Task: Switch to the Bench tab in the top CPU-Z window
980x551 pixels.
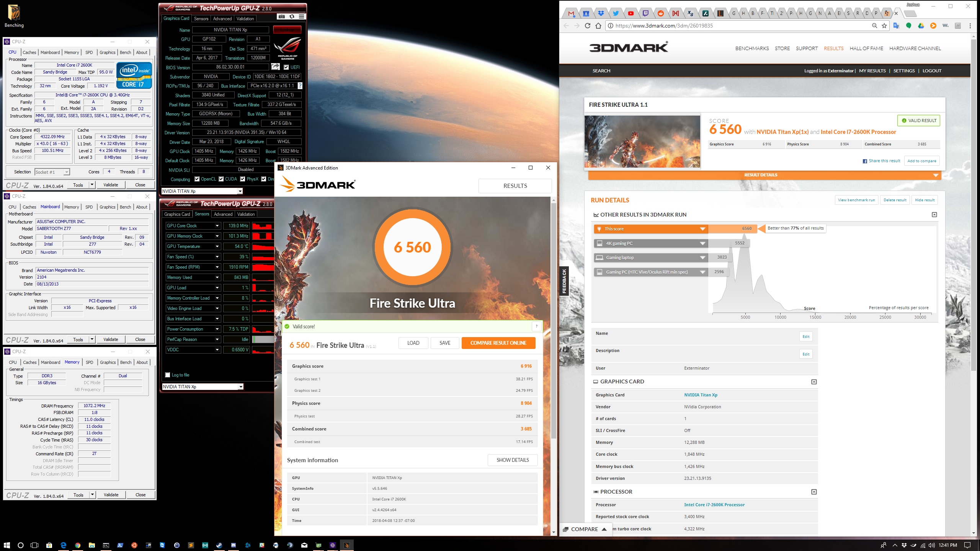Action: point(125,52)
